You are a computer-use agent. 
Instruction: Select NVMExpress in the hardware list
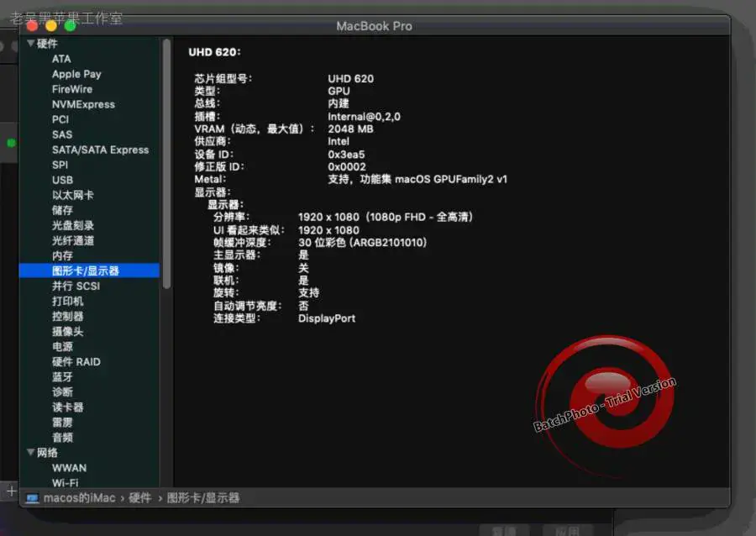(x=83, y=104)
